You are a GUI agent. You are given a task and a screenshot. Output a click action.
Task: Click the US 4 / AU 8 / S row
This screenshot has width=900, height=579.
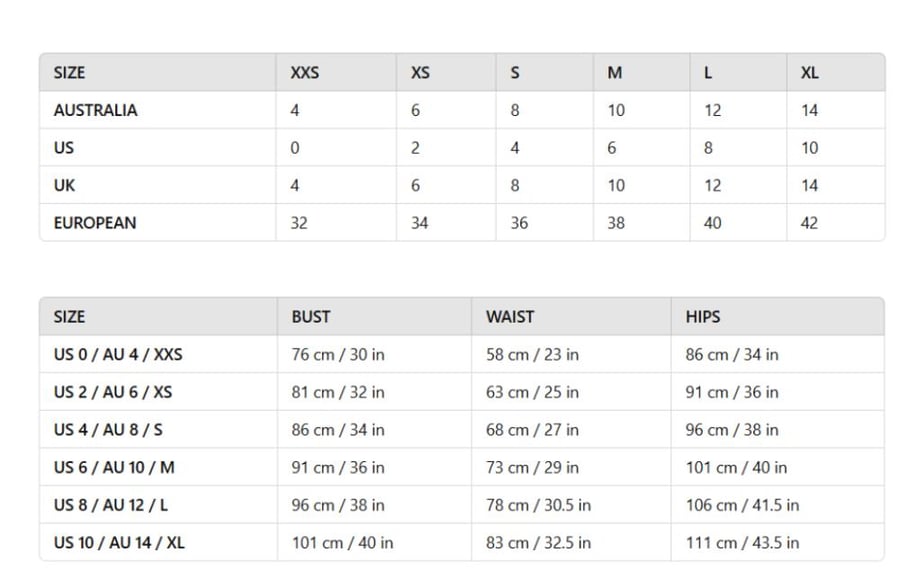point(462,430)
